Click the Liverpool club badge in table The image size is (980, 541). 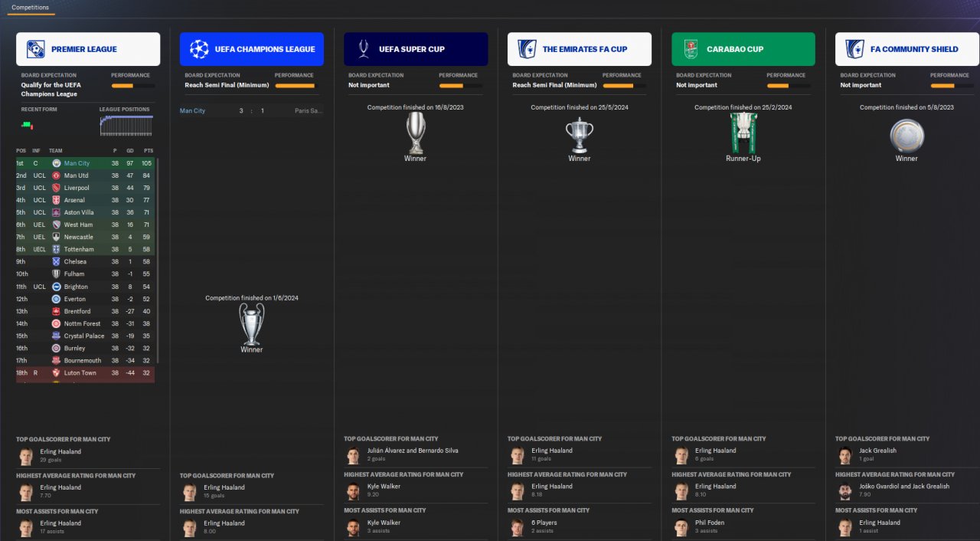56,188
